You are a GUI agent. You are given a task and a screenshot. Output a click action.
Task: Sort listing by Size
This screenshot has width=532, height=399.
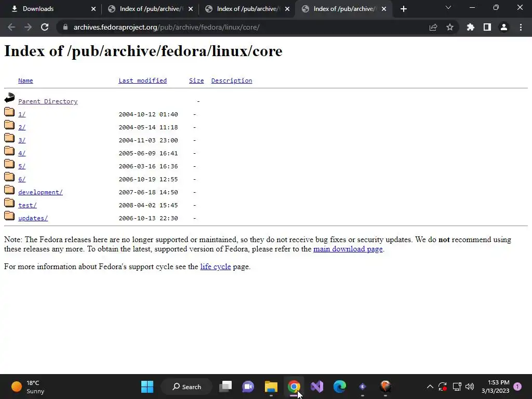click(x=196, y=81)
